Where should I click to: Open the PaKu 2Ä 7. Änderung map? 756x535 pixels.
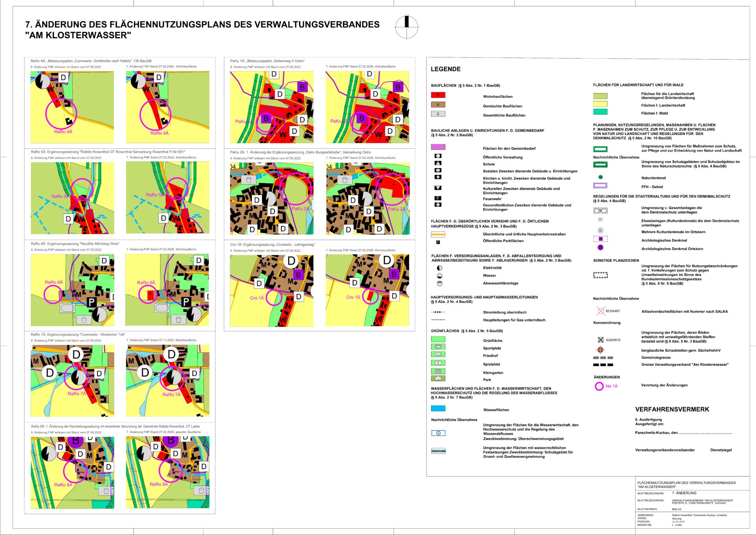pos(368,199)
